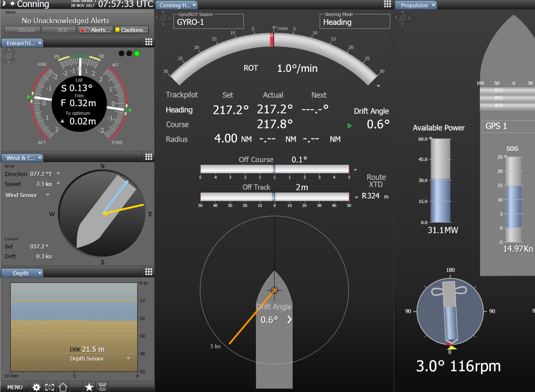Click the favorites star icon
The width and height of the screenshot is (535, 392).
tap(89, 387)
